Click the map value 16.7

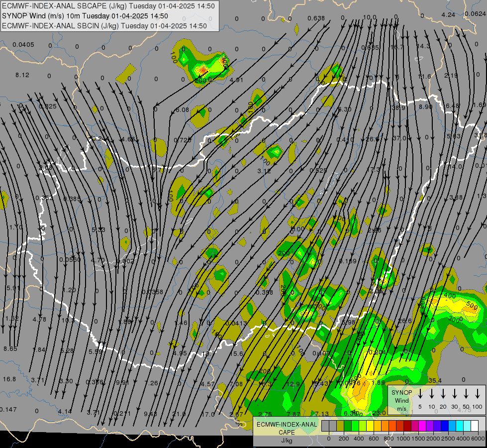coord(397,47)
